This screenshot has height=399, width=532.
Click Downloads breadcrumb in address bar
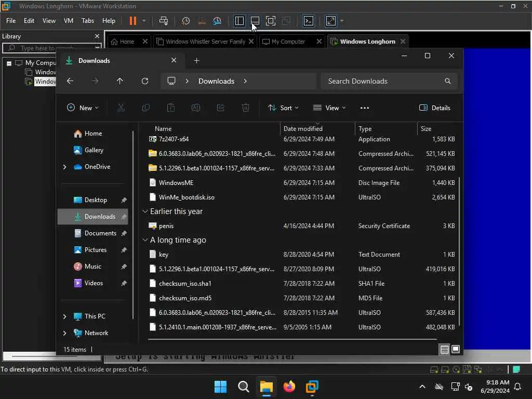coord(216,81)
